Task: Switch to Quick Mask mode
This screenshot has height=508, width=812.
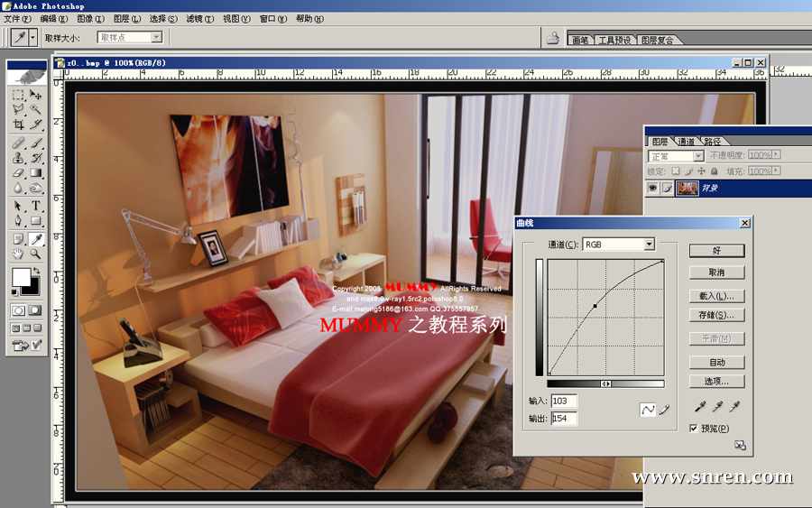Action: point(34,310)
